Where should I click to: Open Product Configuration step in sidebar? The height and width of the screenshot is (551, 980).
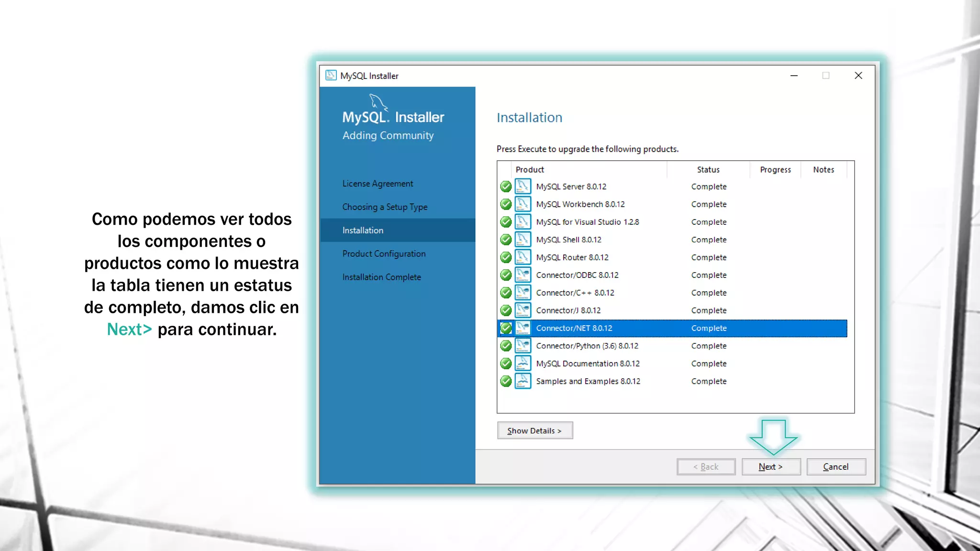[384, 254]
